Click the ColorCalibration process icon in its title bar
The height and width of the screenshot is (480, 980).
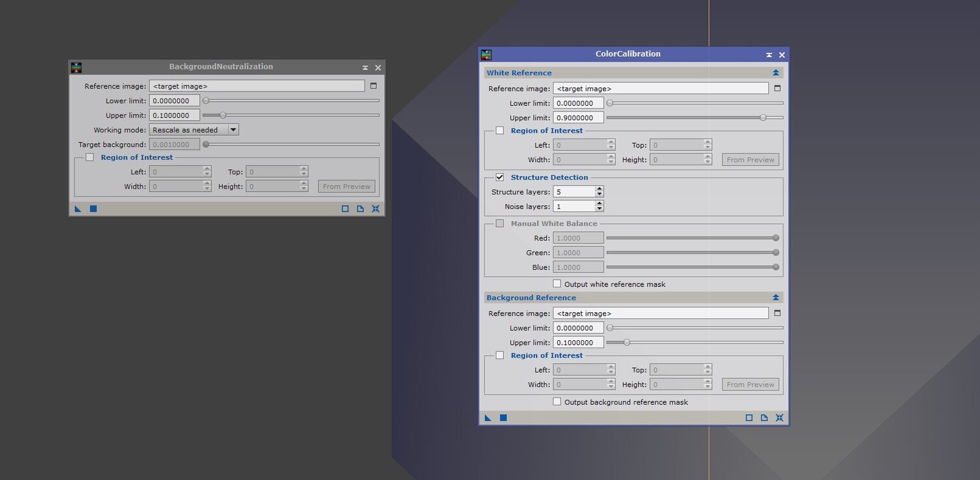(486, 55)
